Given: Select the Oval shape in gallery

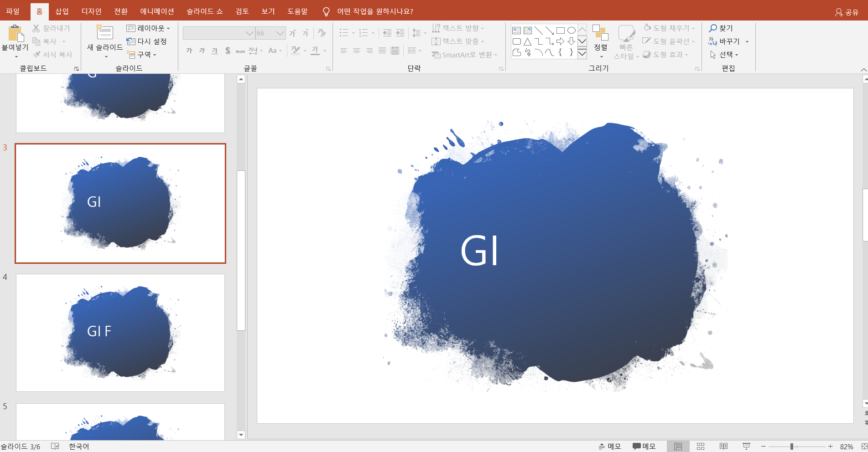Looking at the screenshot, I should tap(572, 31).
